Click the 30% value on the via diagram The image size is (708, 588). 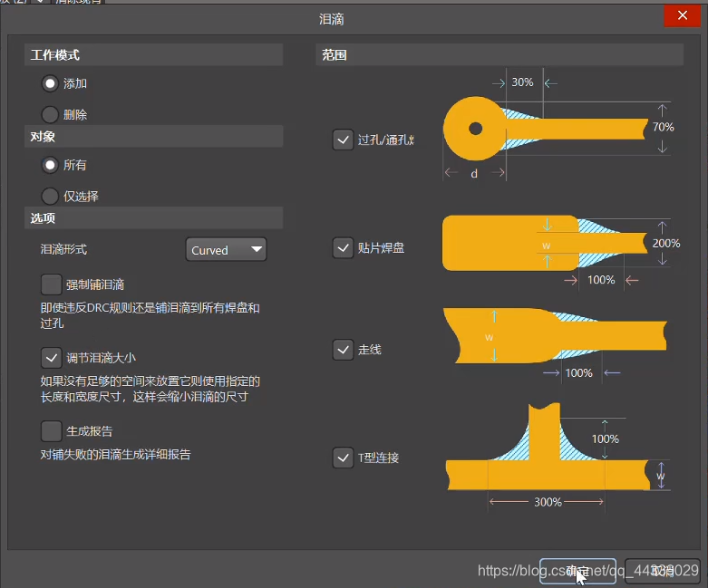tap(522, 82)
